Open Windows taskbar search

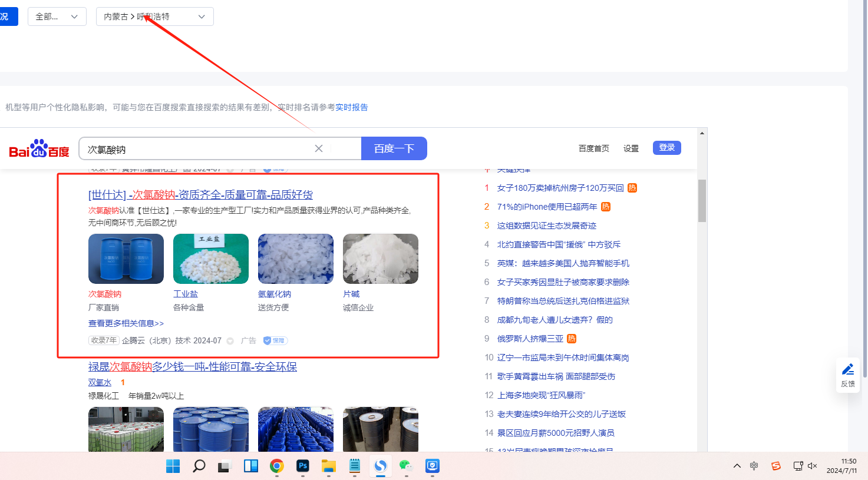click(199, 466)
